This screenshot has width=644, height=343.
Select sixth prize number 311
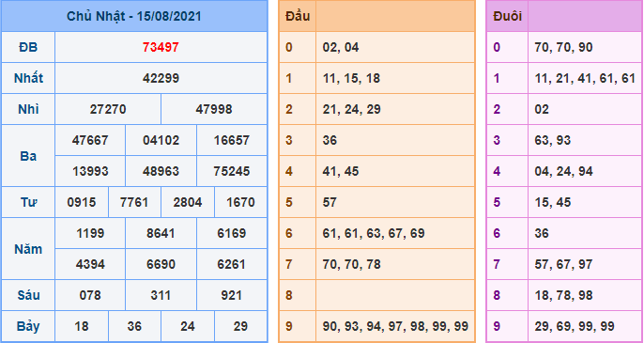(x=161, y=295)
